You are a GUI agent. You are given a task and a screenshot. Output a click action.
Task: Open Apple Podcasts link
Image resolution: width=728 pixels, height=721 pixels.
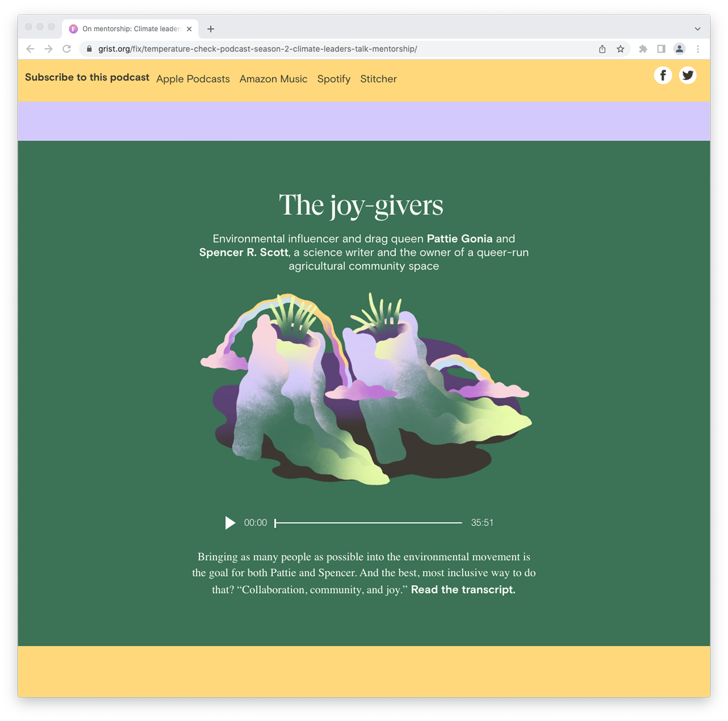pyautogui.click(x=193, y=79)
